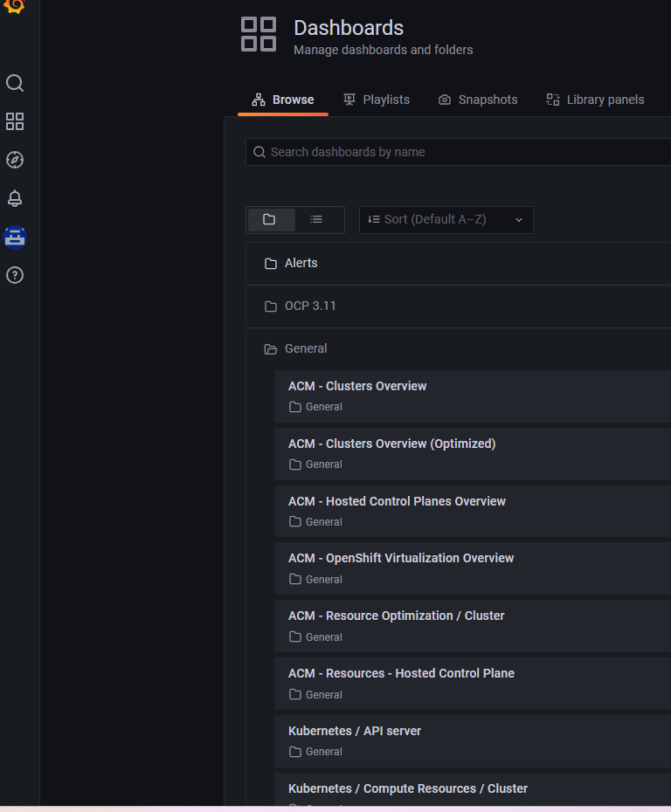Click folder icon under ACM - Hosted Control Planes Overview
671x812 pixels.
tap(295, 521)
